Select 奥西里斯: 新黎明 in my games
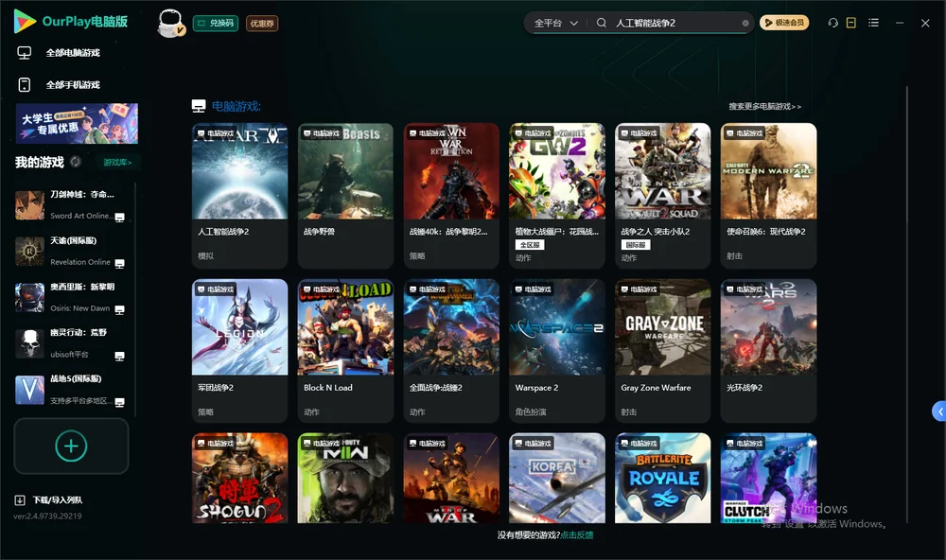The width and height of the screenshot is (946, 560). pos(73,297)
